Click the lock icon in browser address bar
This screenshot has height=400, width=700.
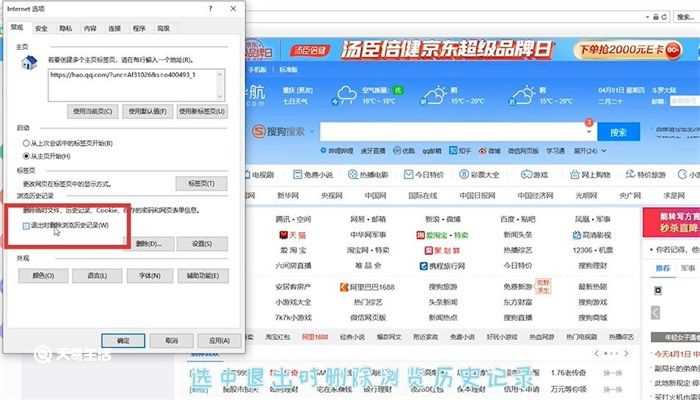pyautogui.click(x=656, y=17)
